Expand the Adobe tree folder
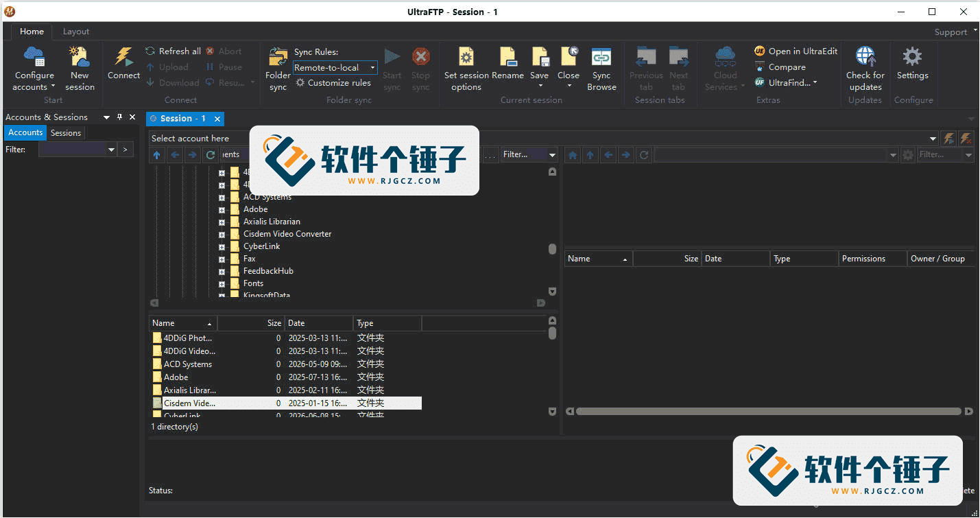 (x=222, y=210)
